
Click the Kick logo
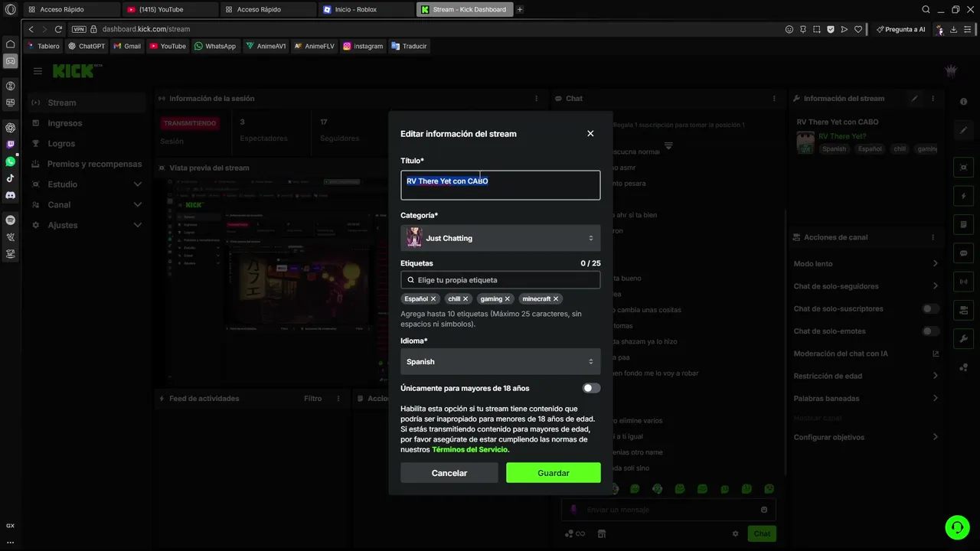[x=73, y=70]
